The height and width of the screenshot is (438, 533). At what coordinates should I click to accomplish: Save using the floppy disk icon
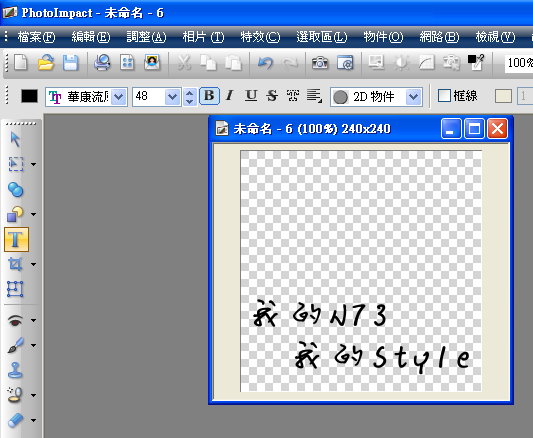[x=71, y=63]
